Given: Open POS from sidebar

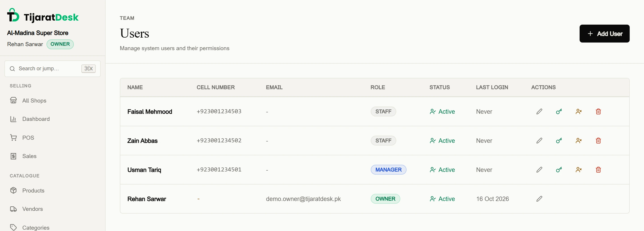Looking at the screenshot, I should (53, 137).
